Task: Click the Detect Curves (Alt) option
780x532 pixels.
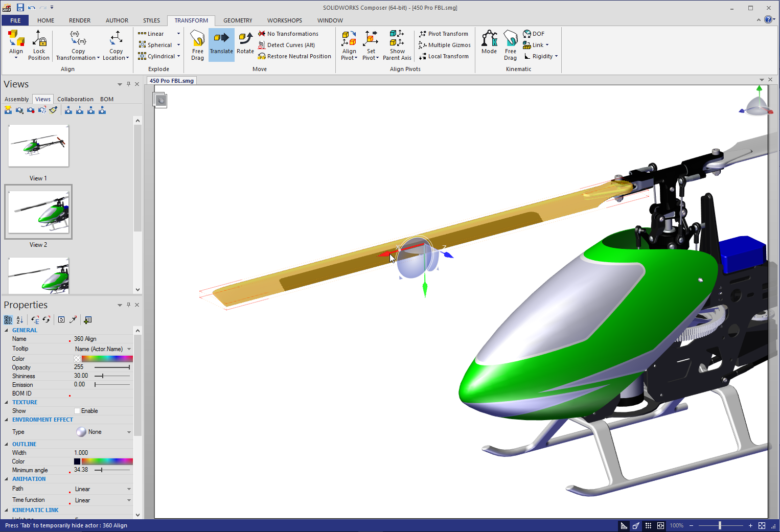Action: coord(286,45)
